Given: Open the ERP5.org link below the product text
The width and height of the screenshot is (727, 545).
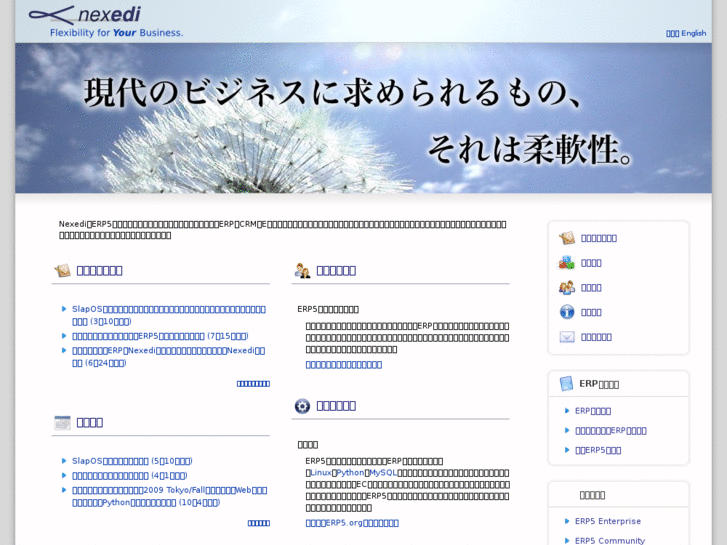Looking at the screenshot, I should pyautogui.click(x=352, y=523).
